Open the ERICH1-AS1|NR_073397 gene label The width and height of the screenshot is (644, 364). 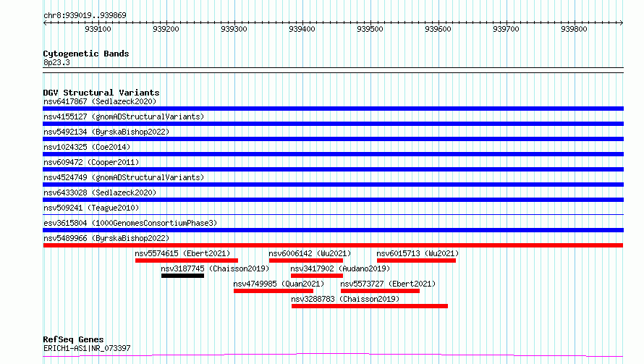[87, 348]
